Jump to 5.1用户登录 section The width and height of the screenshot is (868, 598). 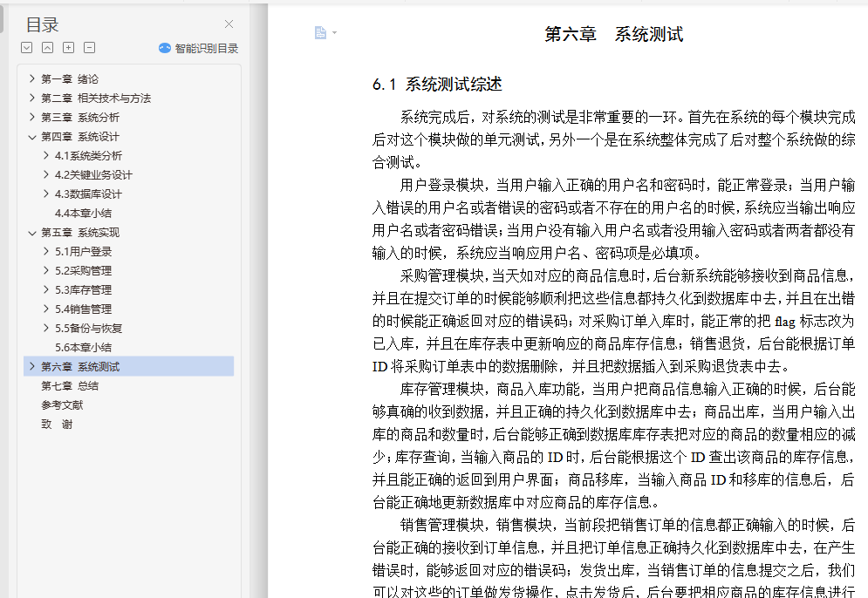click(x=83, y=252)
